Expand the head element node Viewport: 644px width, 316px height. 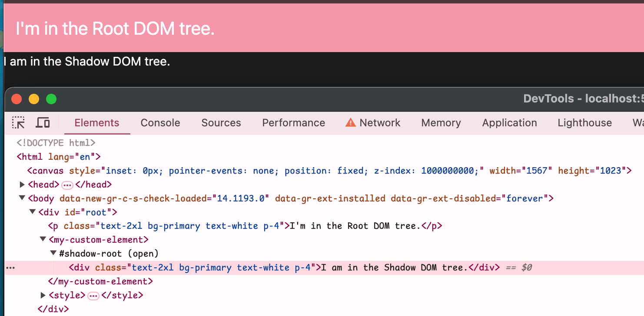pyautogui.click(x=22, y=185)
